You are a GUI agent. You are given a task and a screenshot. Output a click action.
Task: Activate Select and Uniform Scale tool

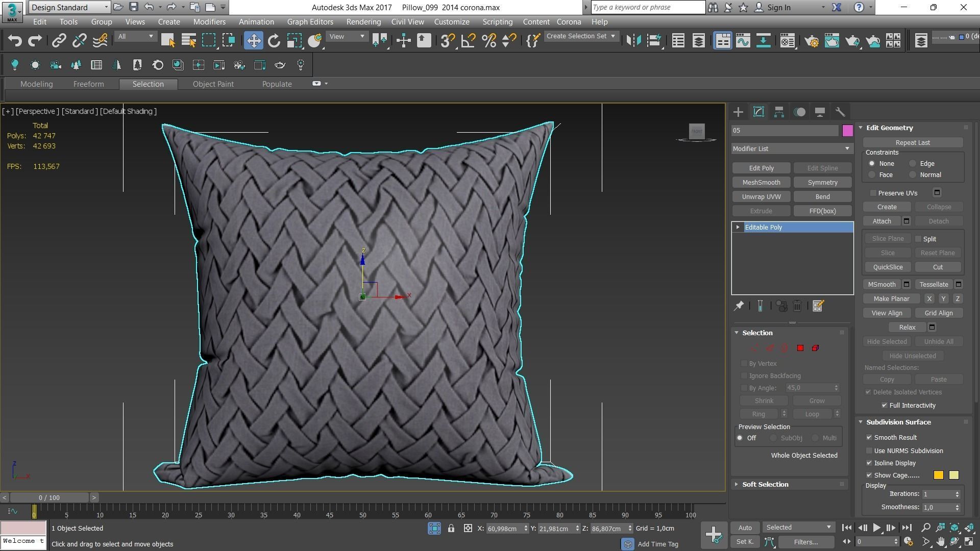pyautogui.click(x=295, y=41)
